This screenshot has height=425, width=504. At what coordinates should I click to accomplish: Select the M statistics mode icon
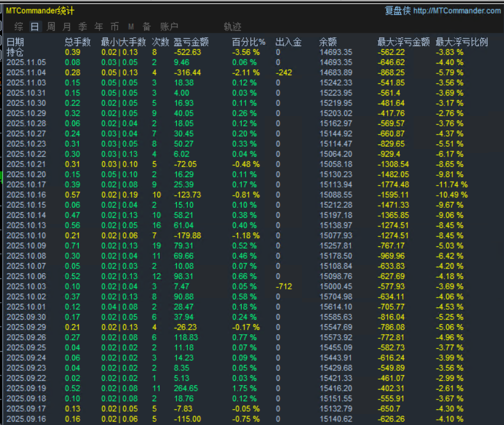130,26
